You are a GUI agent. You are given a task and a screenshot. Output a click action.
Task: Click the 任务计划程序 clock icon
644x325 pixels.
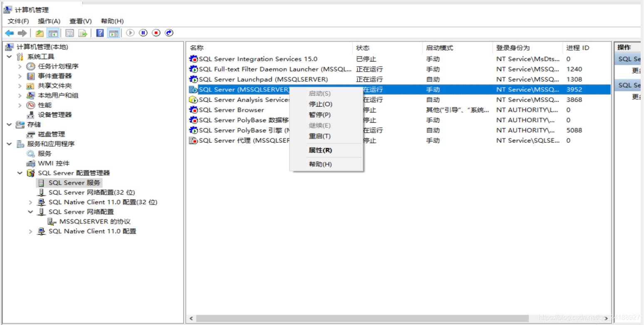point(31,66)
